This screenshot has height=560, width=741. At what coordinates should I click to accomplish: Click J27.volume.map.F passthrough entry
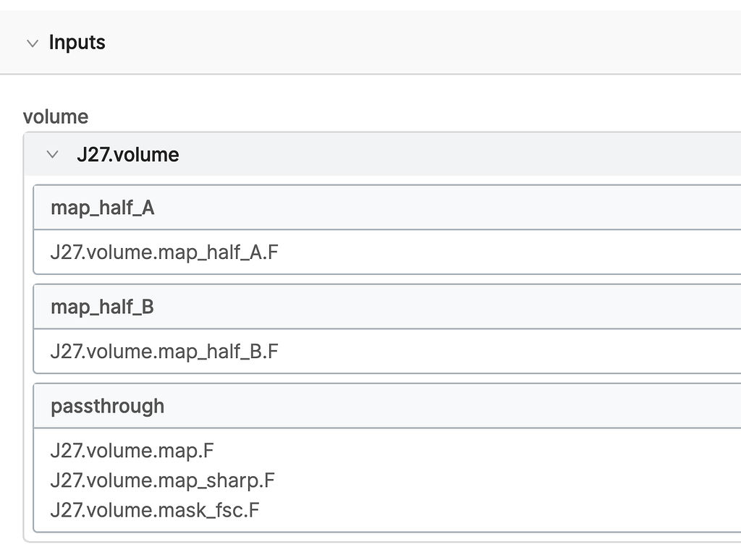[x=132, y=450]
